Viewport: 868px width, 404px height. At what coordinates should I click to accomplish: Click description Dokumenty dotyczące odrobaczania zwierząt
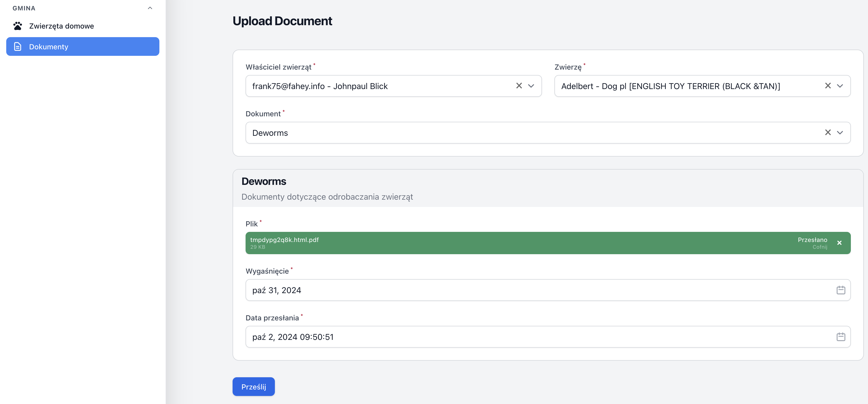327,197
